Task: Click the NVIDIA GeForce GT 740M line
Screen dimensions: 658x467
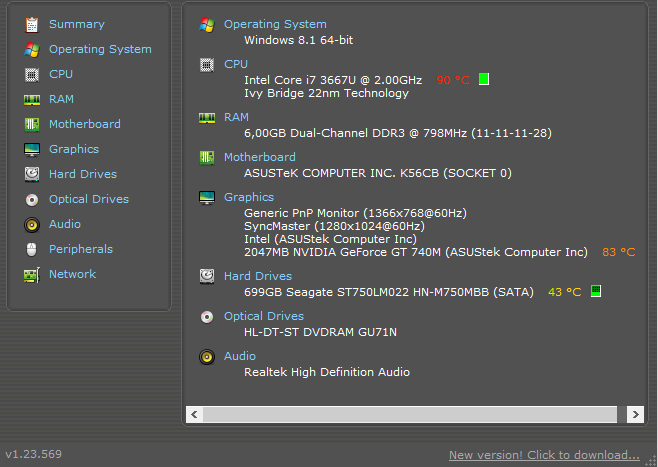Action: 416,252
